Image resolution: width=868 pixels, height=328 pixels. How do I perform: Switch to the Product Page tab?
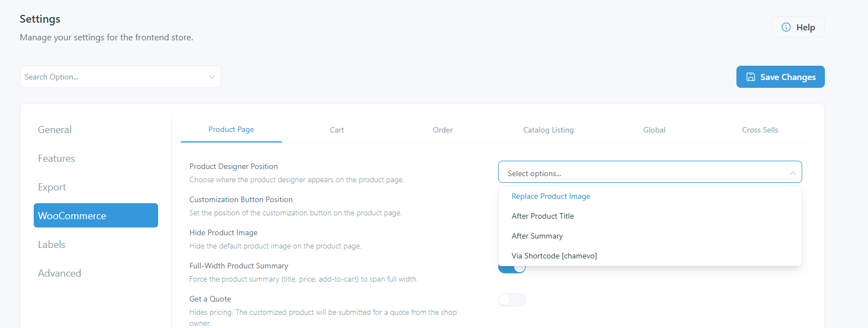pos(231,129)
